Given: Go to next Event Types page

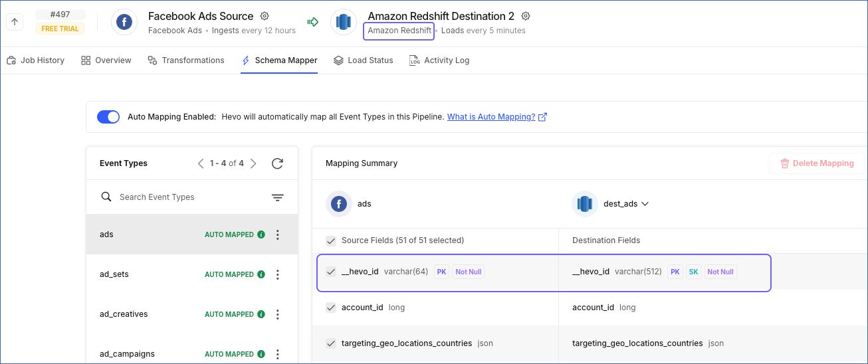Looking at the screenshot, I should [253, 163].
